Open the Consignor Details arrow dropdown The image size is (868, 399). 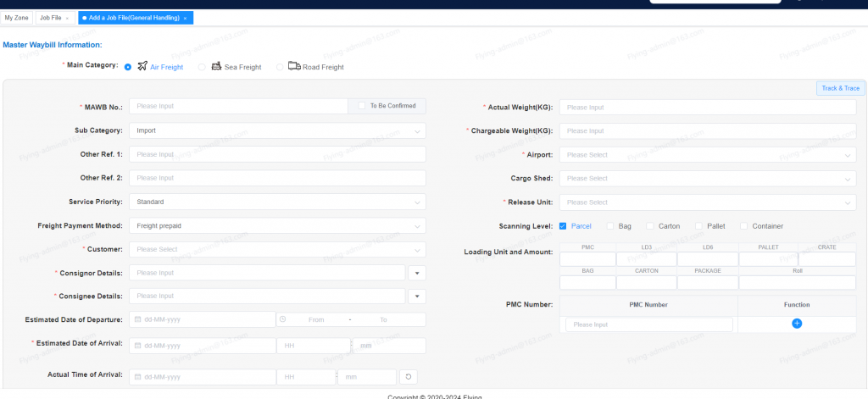pyautogui.click(x=416, y=273)
